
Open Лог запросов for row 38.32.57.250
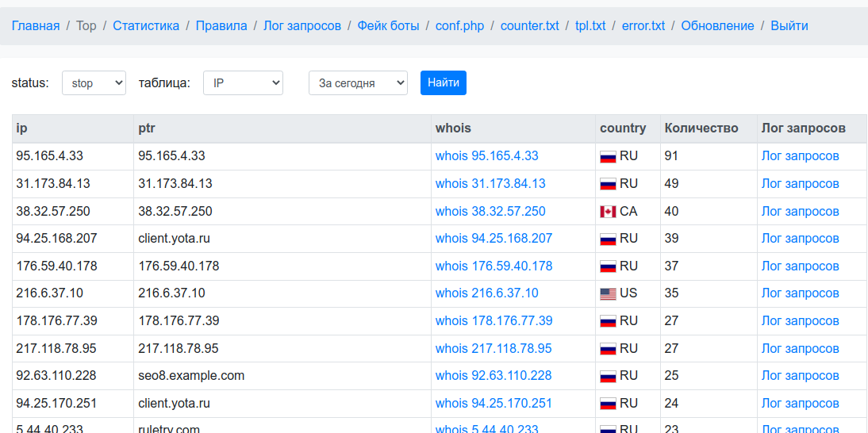pyautogui.click(x=800, y=211)
